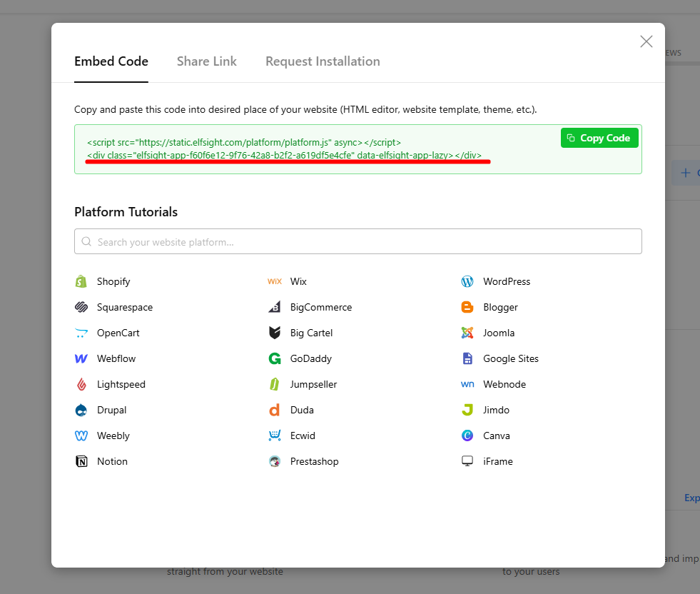Click the GoDaddy logo icon
700x594 pixels.
click(x=275, y=358)
